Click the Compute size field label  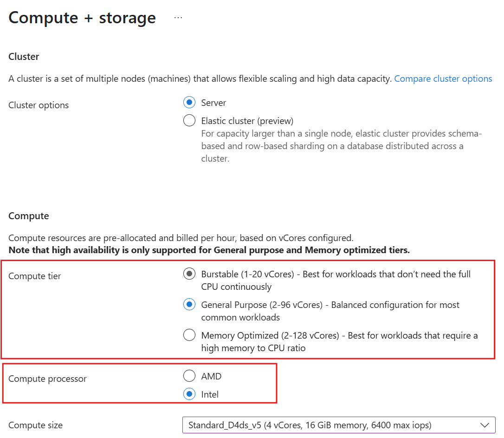click(35, 425)
